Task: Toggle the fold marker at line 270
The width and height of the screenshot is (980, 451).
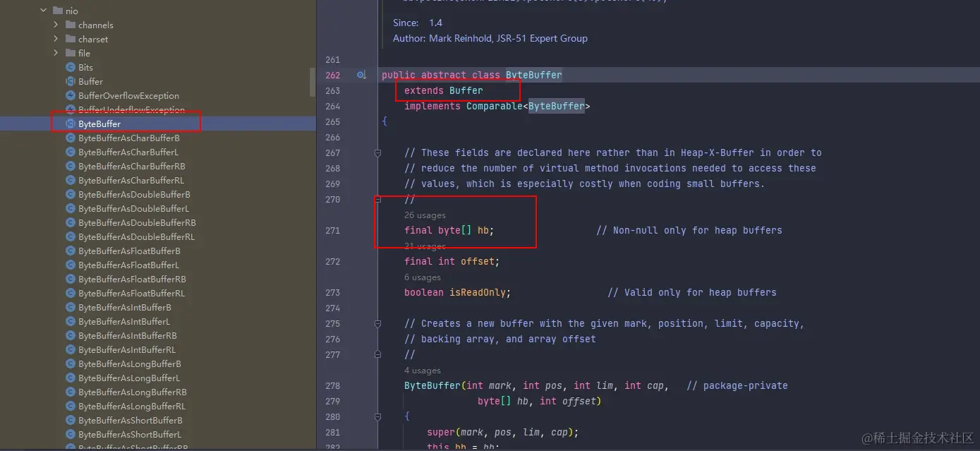Action: tap(378, 199)
